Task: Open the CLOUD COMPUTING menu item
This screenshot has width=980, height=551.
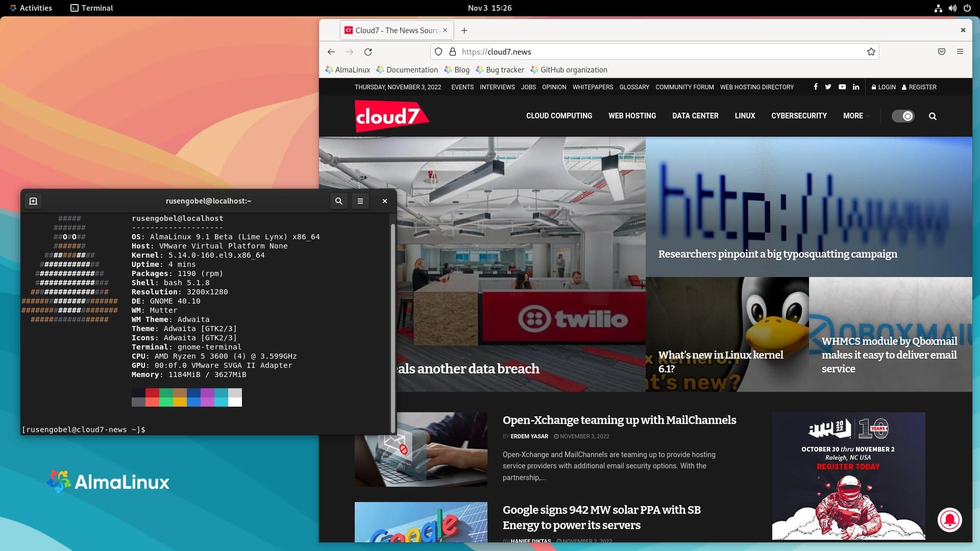Action: click(559, 116)
